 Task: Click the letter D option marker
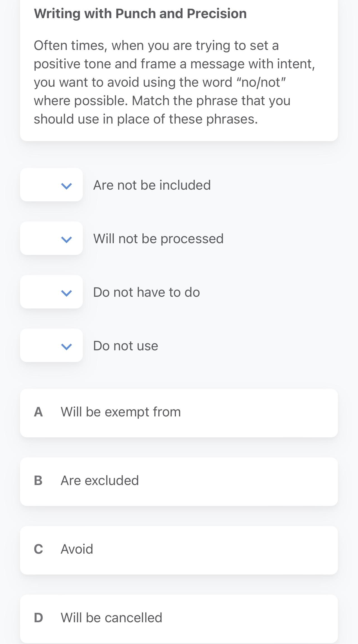click(38, 618)
